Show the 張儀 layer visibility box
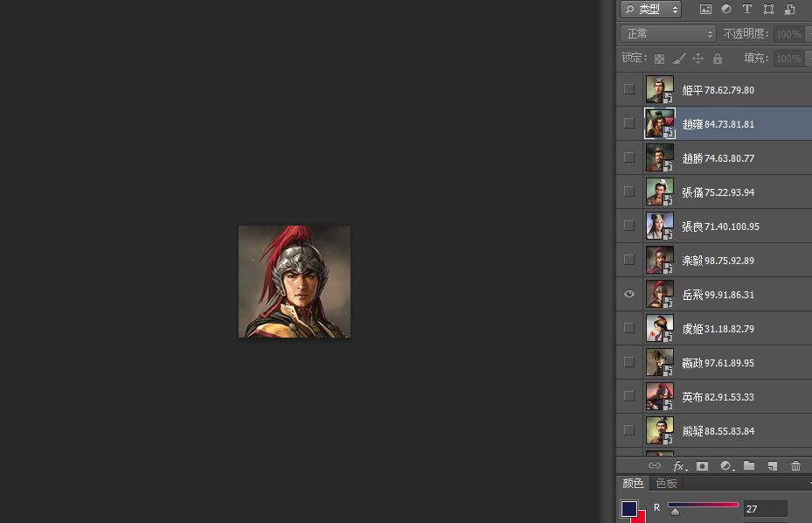Viewport: 812px width, 523px height. pos(628,192)
